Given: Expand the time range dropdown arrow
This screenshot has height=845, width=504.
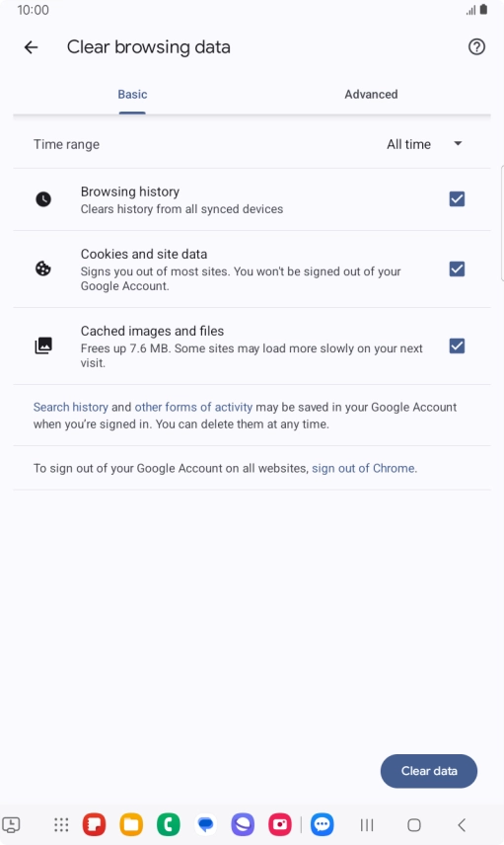Looking at the screenshot, I should click(459, 143).
